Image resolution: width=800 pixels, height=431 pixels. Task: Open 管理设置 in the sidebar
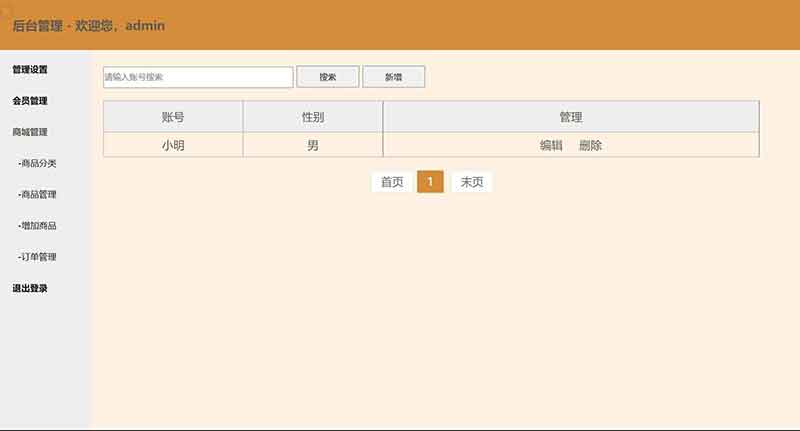[x=30, y=70]
